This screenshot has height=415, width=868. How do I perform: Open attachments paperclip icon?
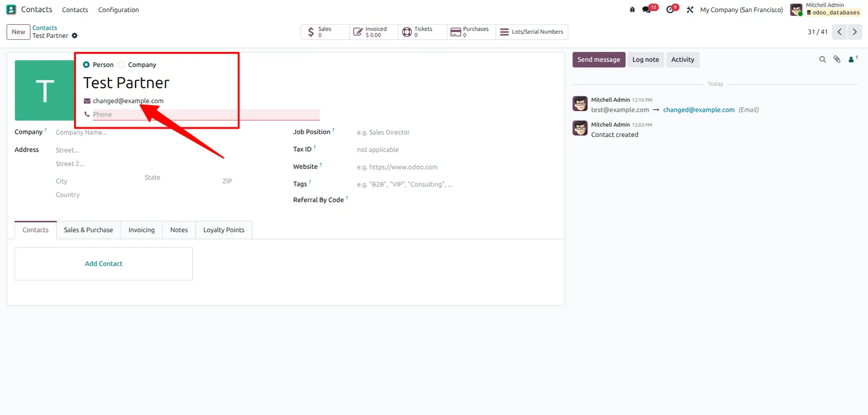pyautogui.click(x=837, y=59)
